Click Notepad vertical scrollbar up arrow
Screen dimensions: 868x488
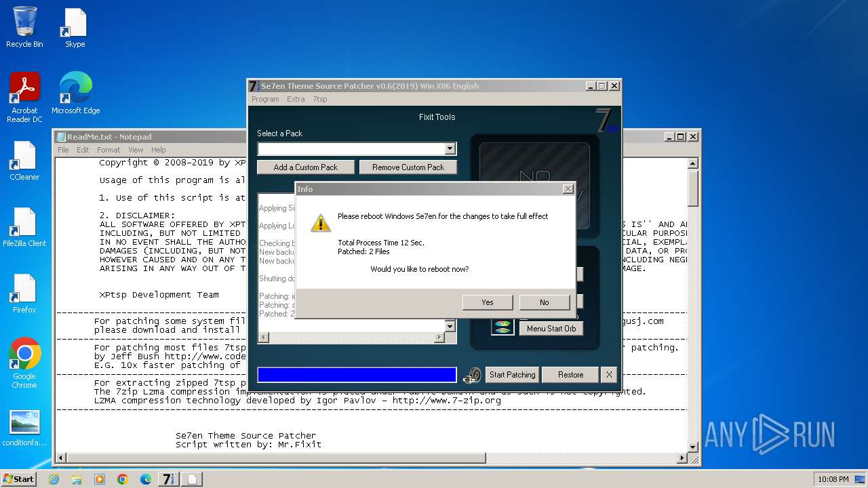[692, 163]
